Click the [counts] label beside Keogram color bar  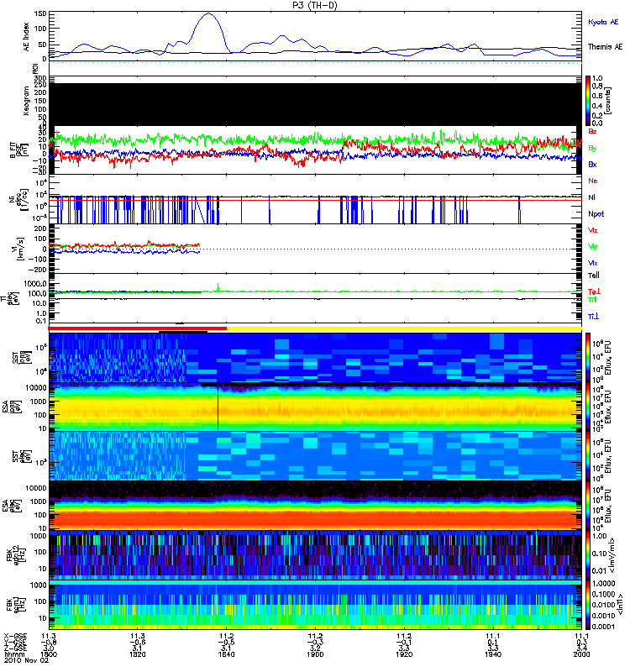point(607,101)
